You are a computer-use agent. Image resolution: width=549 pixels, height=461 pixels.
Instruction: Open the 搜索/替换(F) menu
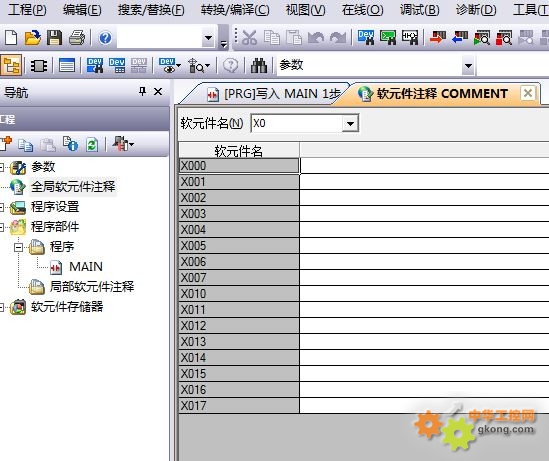coord(151,10)
